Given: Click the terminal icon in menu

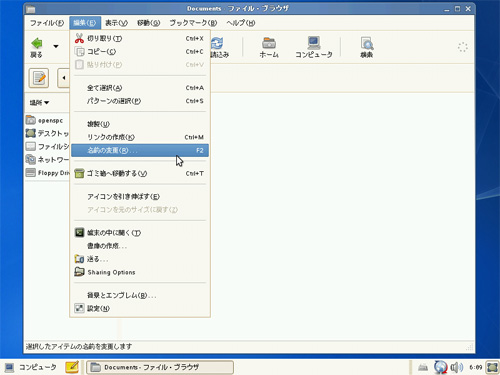Looking at the screenshot, I should [79, 233].
